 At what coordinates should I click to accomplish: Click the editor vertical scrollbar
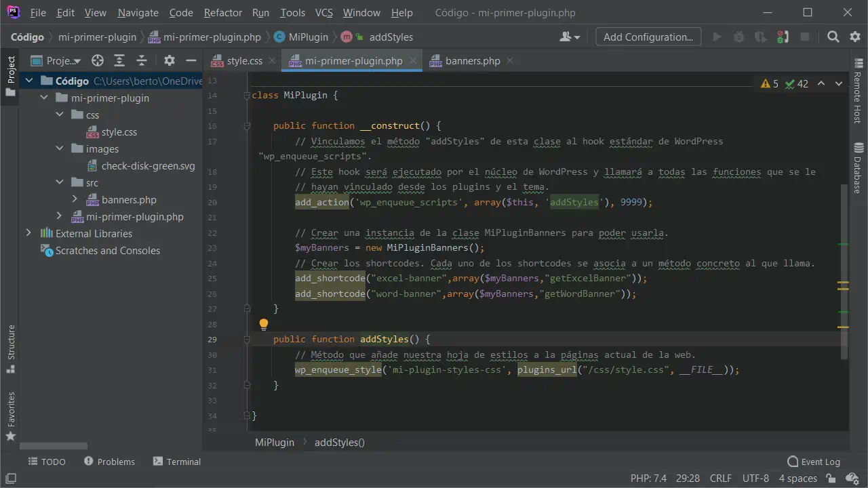coord(844,271)
